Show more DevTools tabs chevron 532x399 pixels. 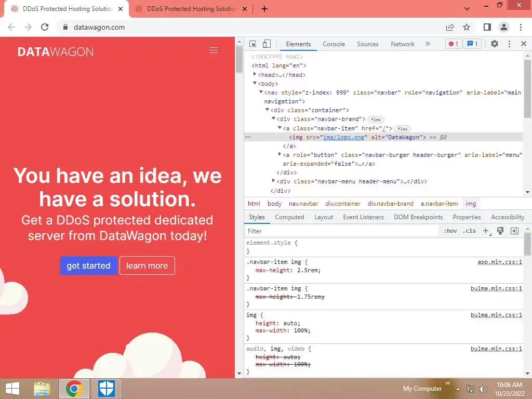(x=428, y=44)
